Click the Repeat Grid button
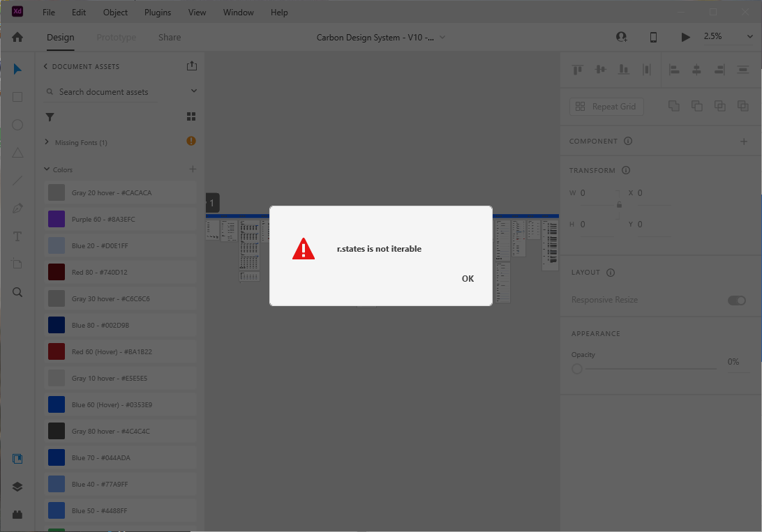The image size is (762, 532). 606,106
